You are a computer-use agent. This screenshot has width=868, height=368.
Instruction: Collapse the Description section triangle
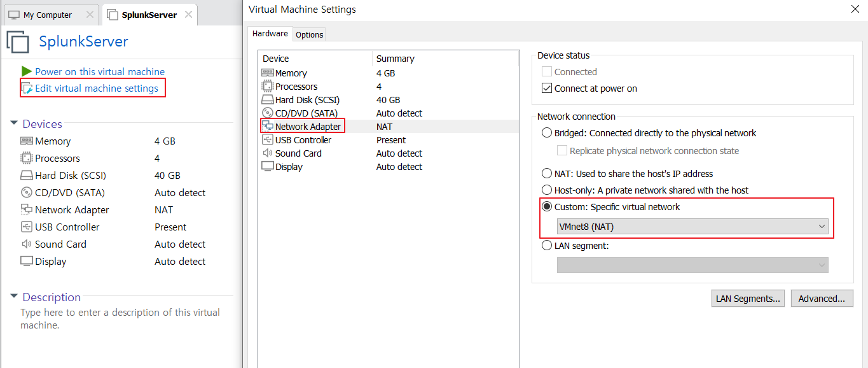pyautogui.click(x=14, y=297)
